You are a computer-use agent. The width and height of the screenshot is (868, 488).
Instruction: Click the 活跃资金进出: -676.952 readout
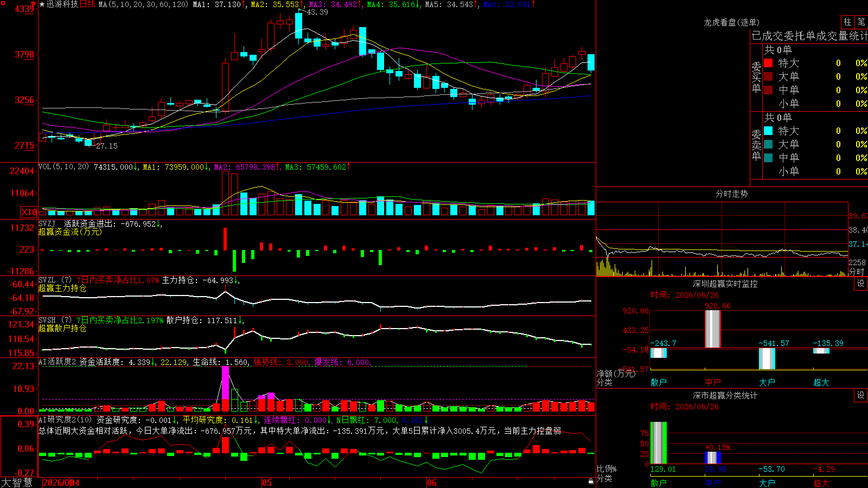(x=113, y=224)
